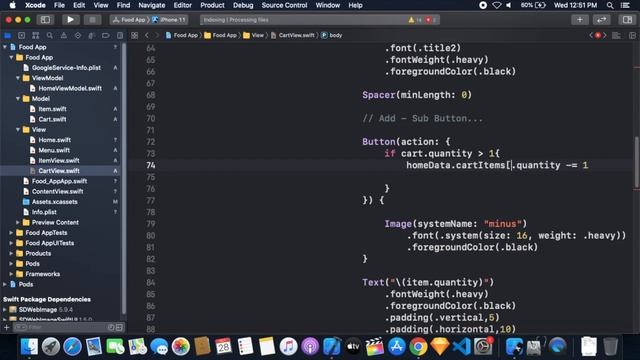The height and width of the screenshot is (360, 640).
Task: Expand the Preview Content folder
Action: coord(18,222)
